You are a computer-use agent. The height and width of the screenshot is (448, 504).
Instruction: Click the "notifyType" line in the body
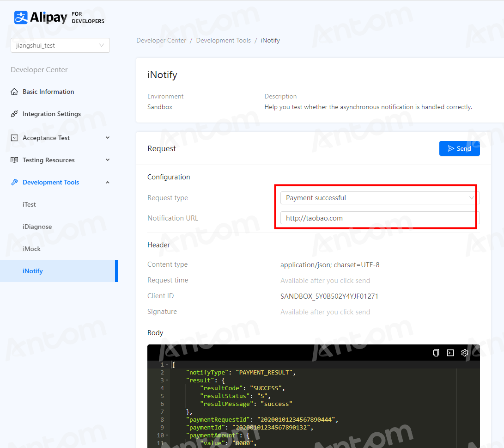tap(240, 373)
